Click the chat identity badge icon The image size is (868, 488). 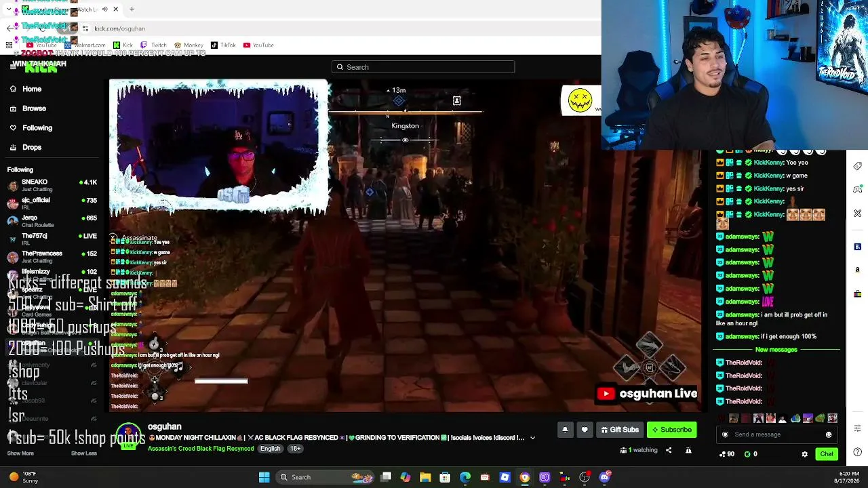pyautogui.click(x=725, y=434)
